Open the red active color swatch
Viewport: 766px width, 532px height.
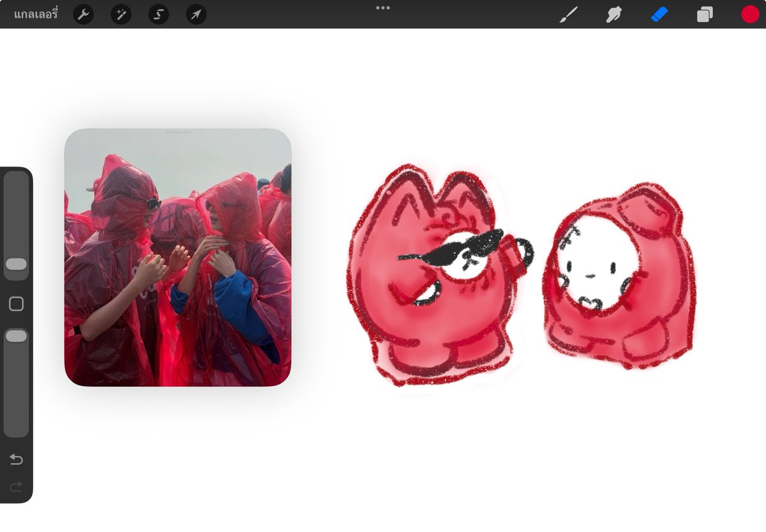pyautogui.click(x=750, y=14)
